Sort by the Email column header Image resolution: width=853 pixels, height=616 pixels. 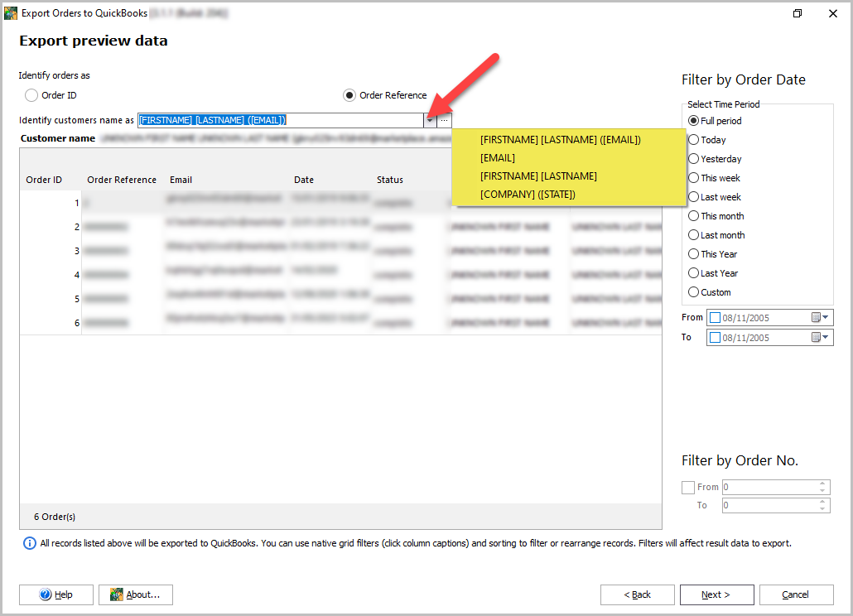(181, 180)
